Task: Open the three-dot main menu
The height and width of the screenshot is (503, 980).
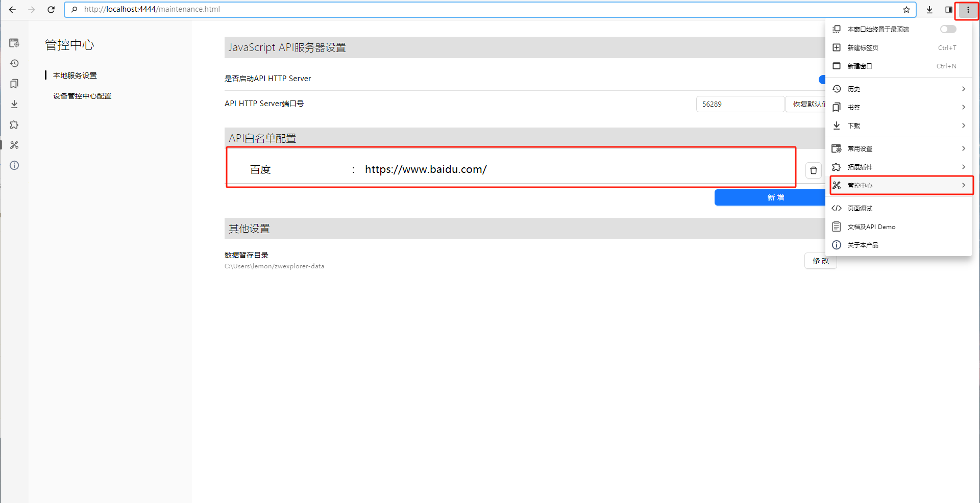Action: pyautogui.click(x=968, y=10)
